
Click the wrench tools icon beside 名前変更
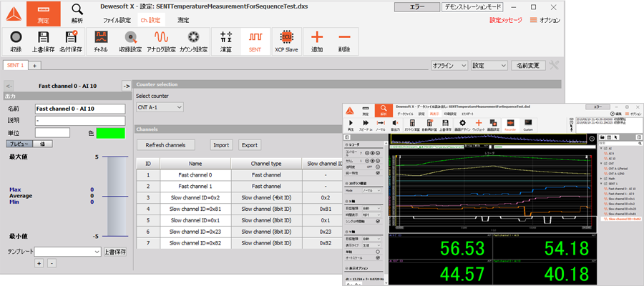click(x=554, y=65)
